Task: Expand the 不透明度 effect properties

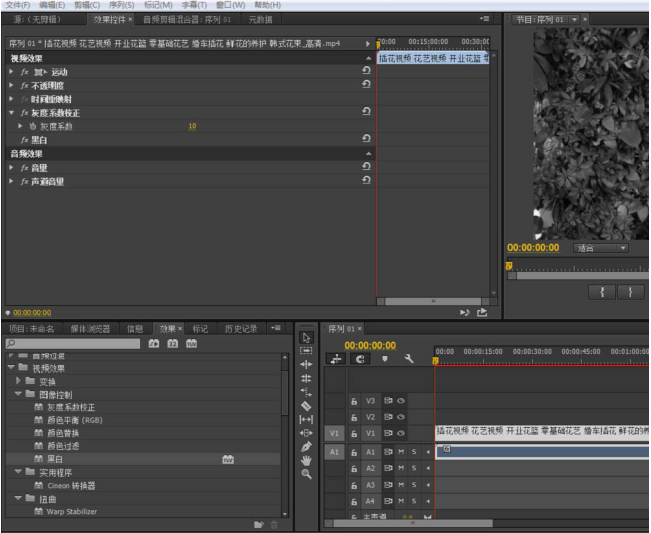Action: click(x=11, y=86)
